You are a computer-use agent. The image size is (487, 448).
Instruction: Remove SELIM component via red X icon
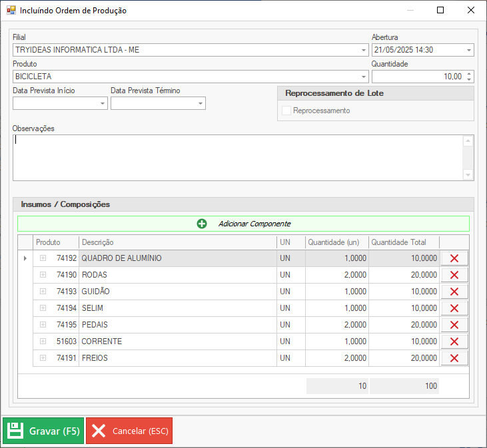(x=454, y=308)
